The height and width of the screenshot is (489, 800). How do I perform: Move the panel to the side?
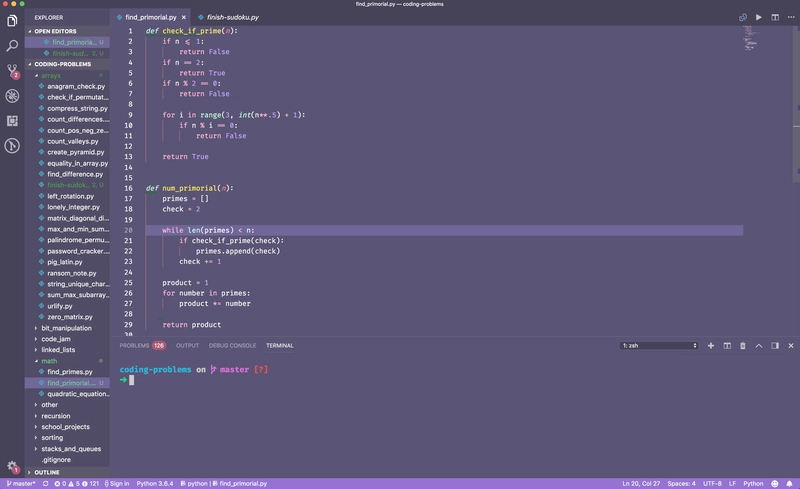[x=775, y=346]
